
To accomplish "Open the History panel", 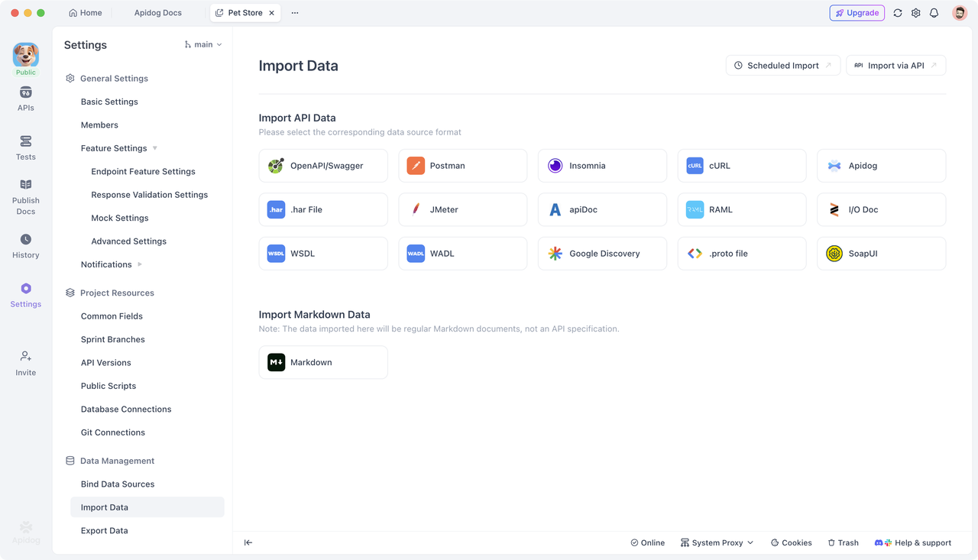I will pos(25,246).
